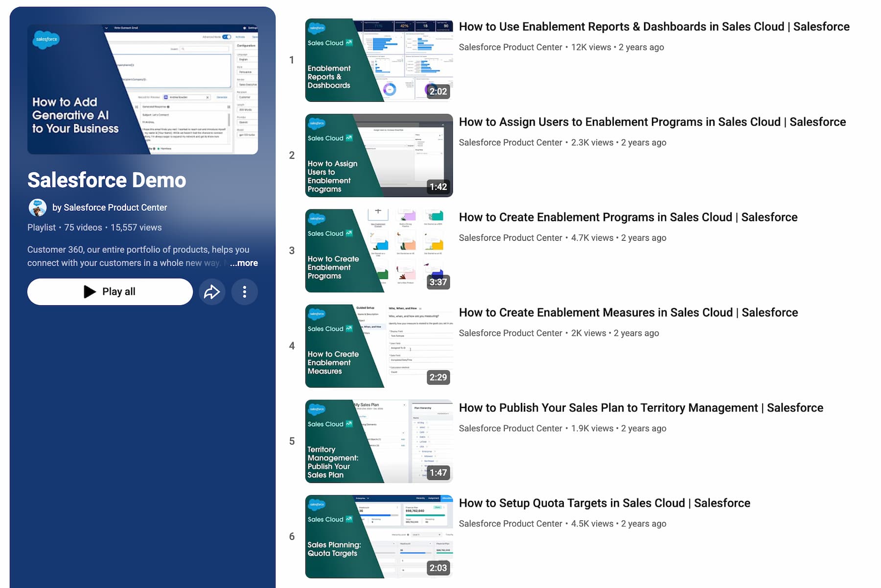Open the Create Enablement Measures thumbnail
Viewport: 881px width, 588px height.
click(x=379, y=346)
